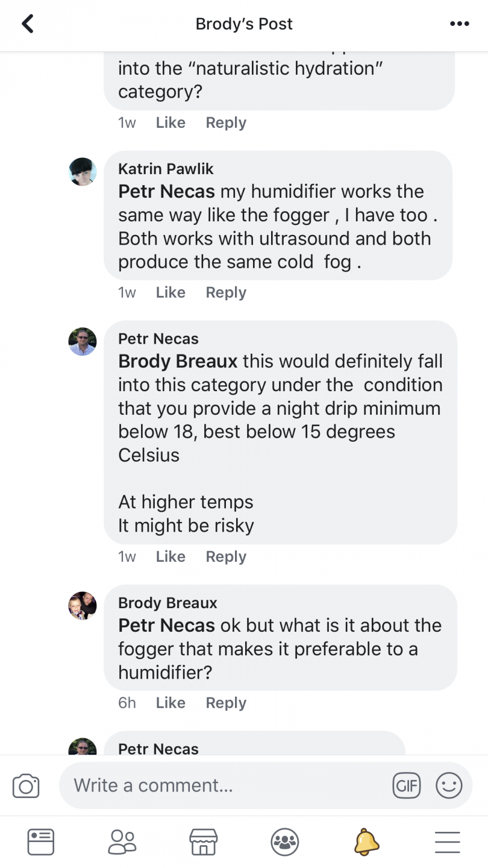Open Brody Breaux mention in Petr's comment
Image resolution: width=488 pixels, height=868 pixels.
click(x=178, y=361)
